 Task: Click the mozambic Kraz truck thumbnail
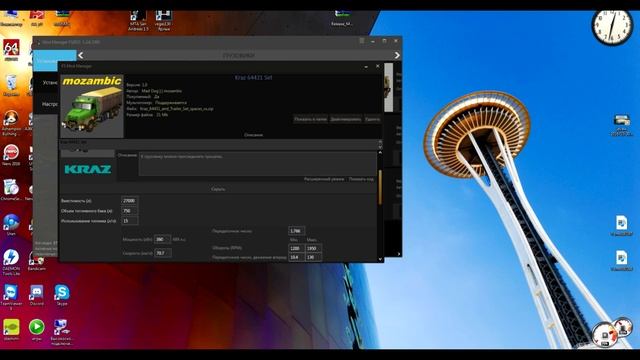coord(92,106)
